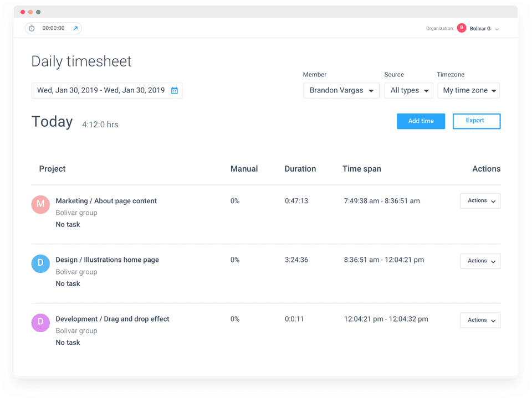This screenshot has width=532, height=398.
Task: Click the Development project purple D avatar
Action: tap(40, 322)
